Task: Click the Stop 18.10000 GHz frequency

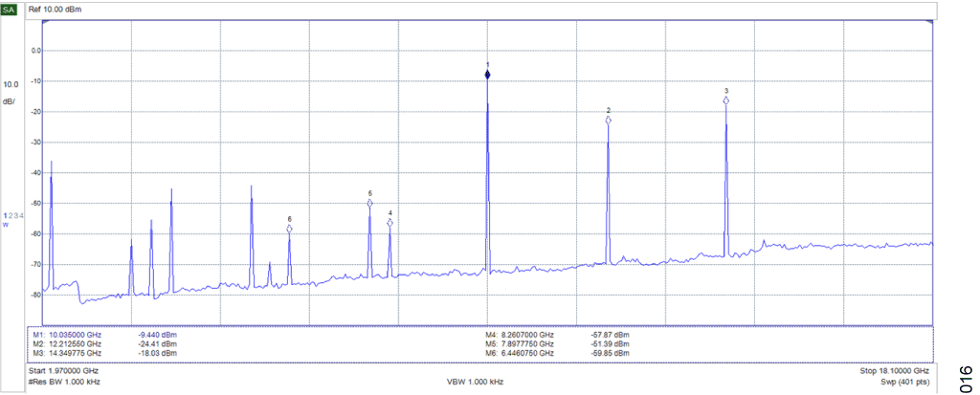Action: [894, 370]
